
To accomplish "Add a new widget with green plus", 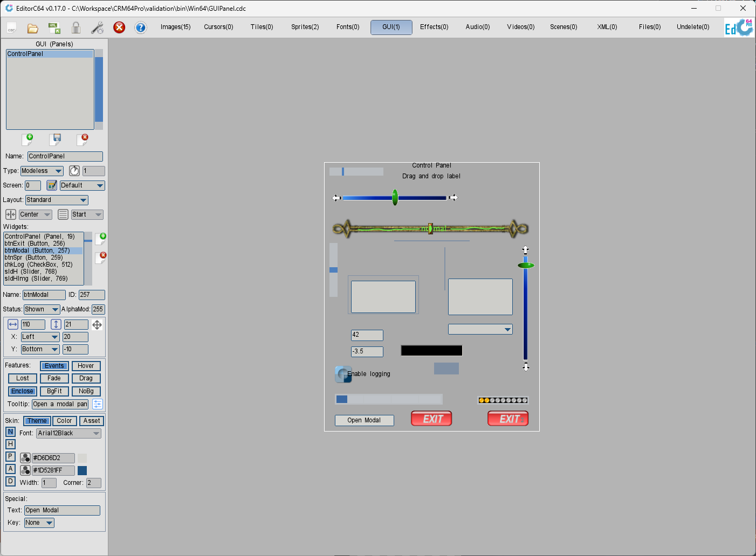I will coord(101,239).
